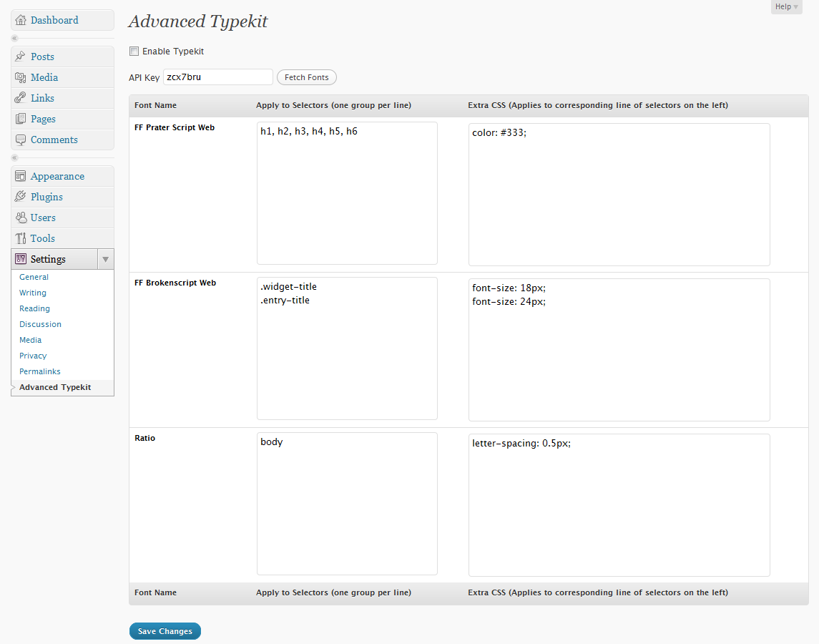The width and height of the screenshot is (819, 644).
Task: Click the Users icon in sidebar
Action: click(21, 218)
